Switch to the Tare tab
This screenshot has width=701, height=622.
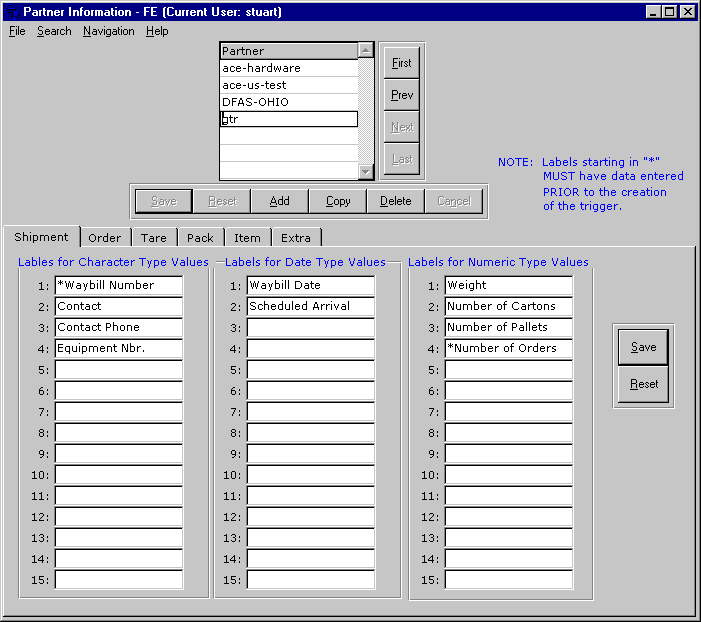[x=153, y=238]
